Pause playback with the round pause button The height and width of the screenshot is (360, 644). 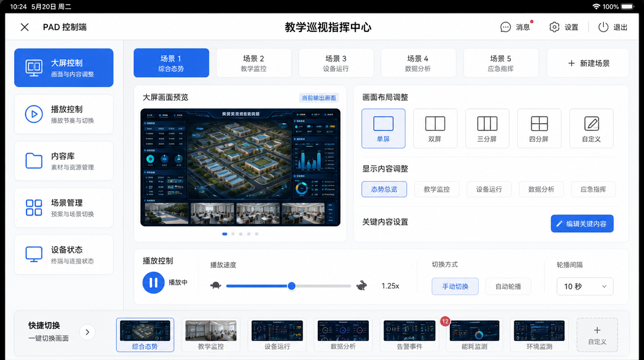(x=153, y=283)
